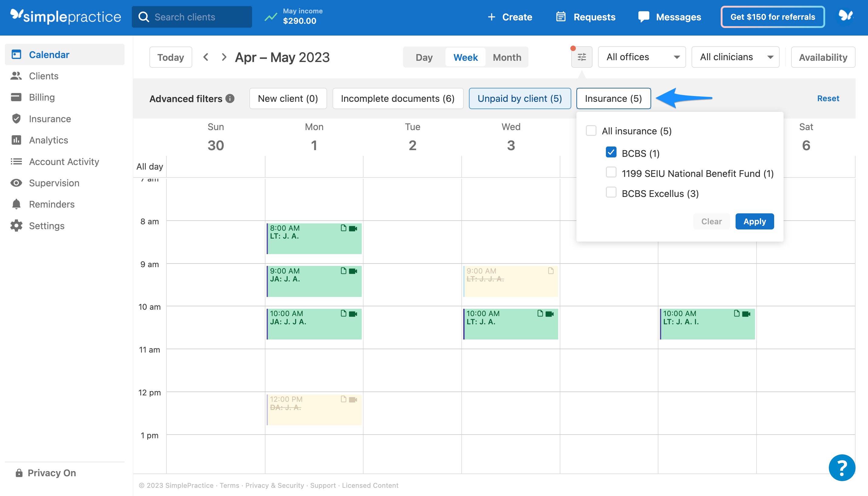Screen dimensions: 868x496
Task: Enable the BCBS Excellus checkbox
Action: click(x=611, y=192)
